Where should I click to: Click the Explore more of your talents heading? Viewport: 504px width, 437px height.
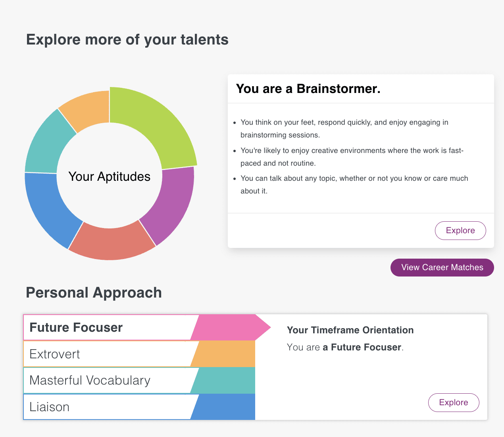[x=127, y=39]
